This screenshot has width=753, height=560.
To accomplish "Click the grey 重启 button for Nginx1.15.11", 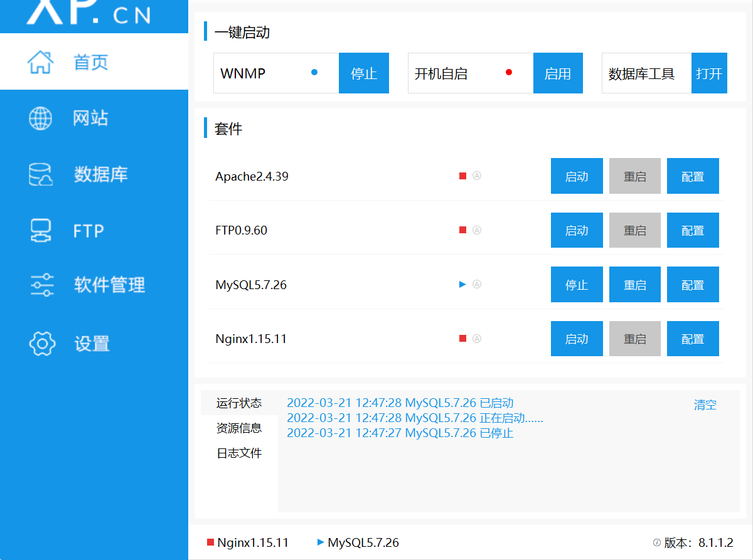I will click(635, 339).
